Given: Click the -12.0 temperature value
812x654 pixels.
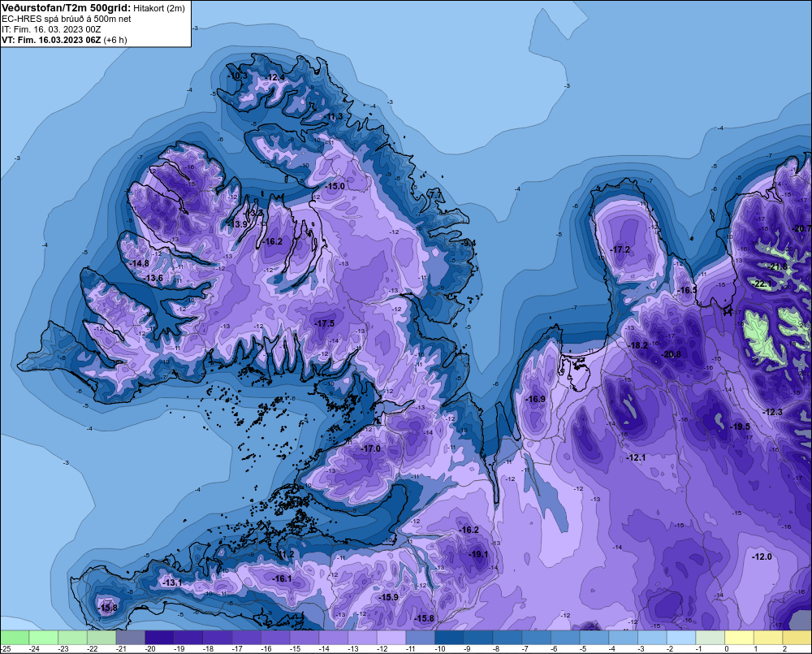Looking at the screenshot, I should tap(762, 557).
